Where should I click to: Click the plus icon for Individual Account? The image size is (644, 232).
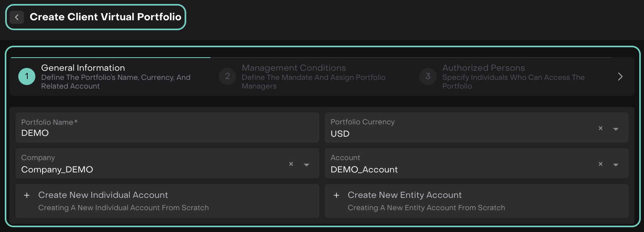click(x=27, y=195)
